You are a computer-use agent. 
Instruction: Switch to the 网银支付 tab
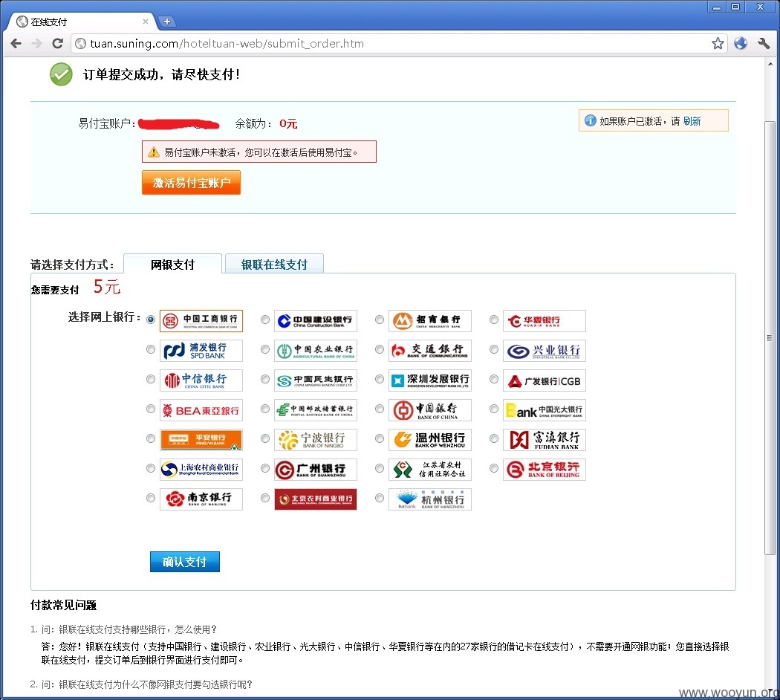(172, 265)
